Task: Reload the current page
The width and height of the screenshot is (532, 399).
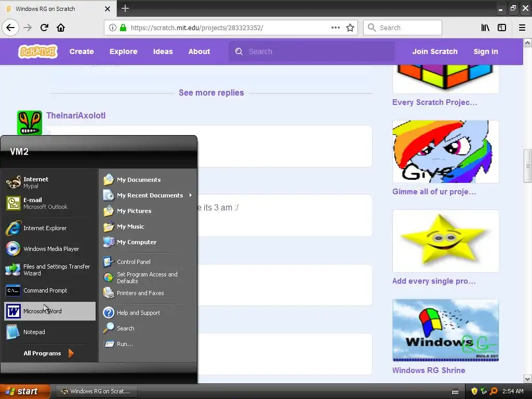Action: coord(44,28)
